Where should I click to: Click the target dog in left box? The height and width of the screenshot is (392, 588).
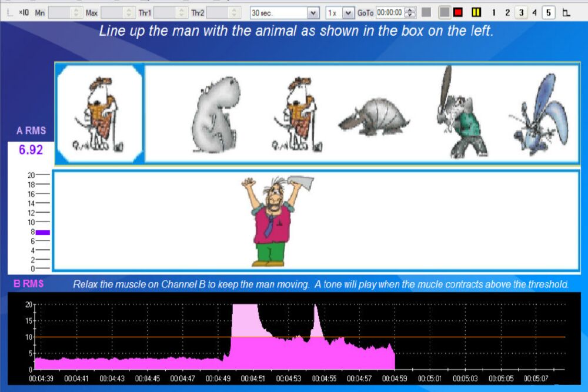point(100,114)
